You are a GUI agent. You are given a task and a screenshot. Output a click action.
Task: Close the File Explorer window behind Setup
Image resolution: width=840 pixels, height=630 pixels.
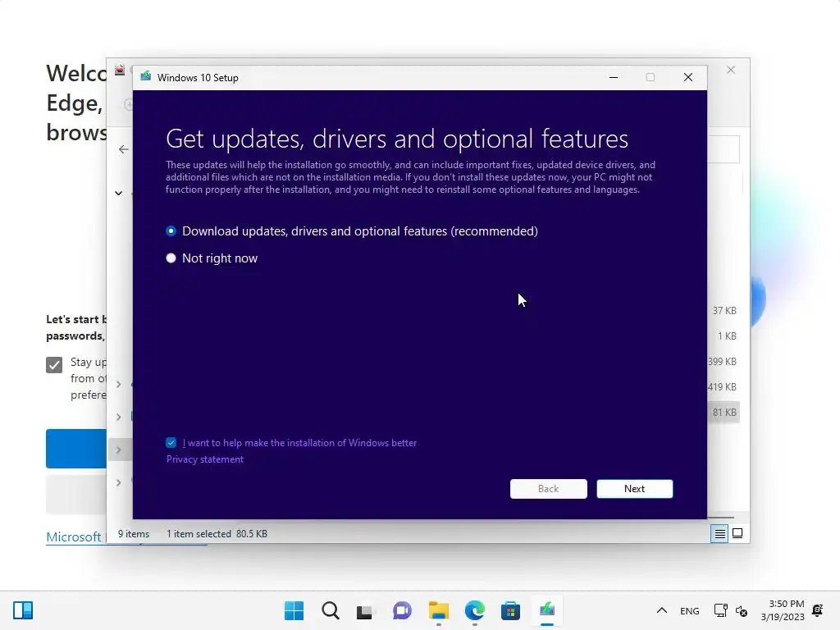click(731, 71)
